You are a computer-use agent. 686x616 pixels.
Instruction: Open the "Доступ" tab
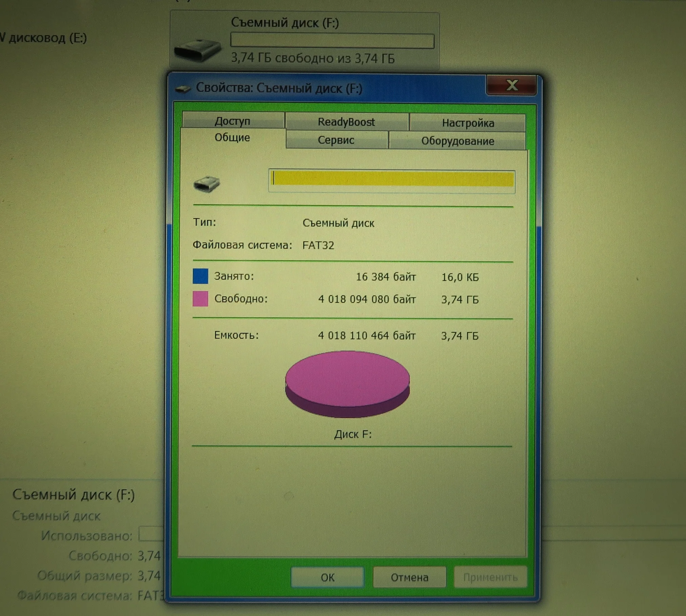click(x=232, y=121)
